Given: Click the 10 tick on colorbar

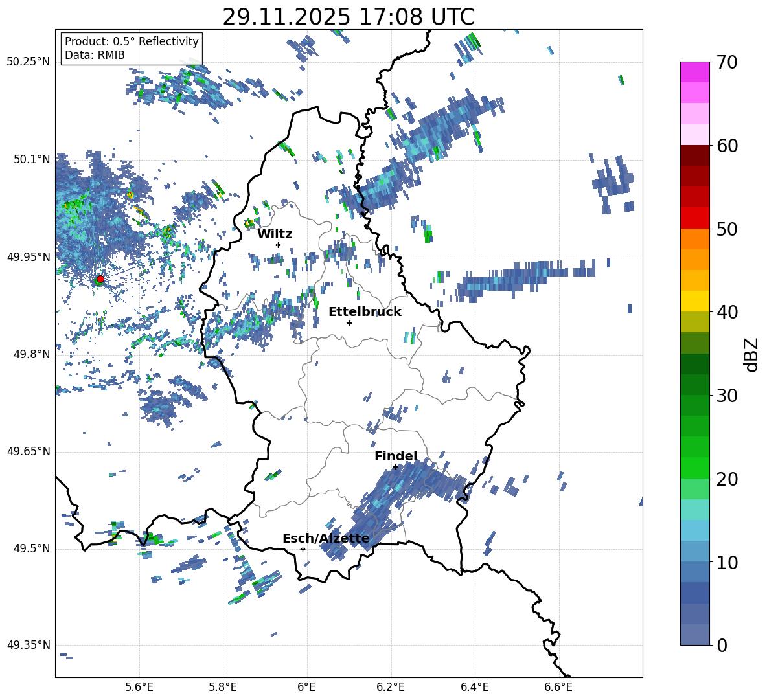Looking at the screenshot, I should point(727,562).
